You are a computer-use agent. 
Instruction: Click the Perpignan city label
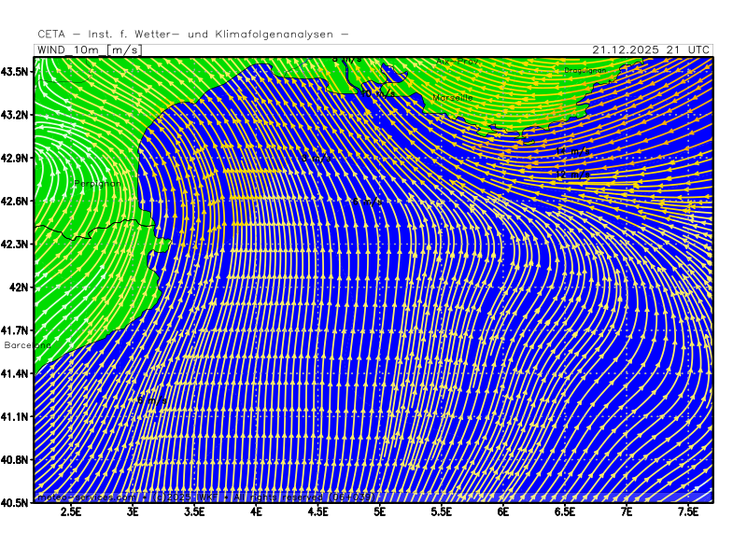(97, 183)
